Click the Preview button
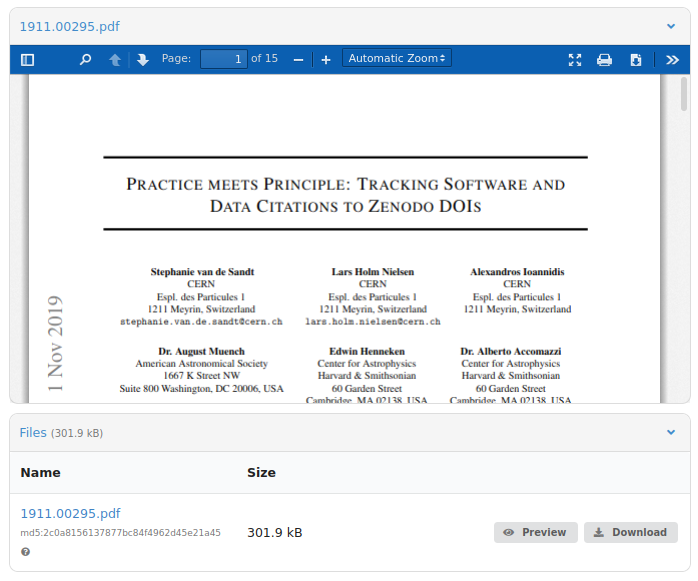The height and width of the screenshot is (581, 698). tap(536, 532)
